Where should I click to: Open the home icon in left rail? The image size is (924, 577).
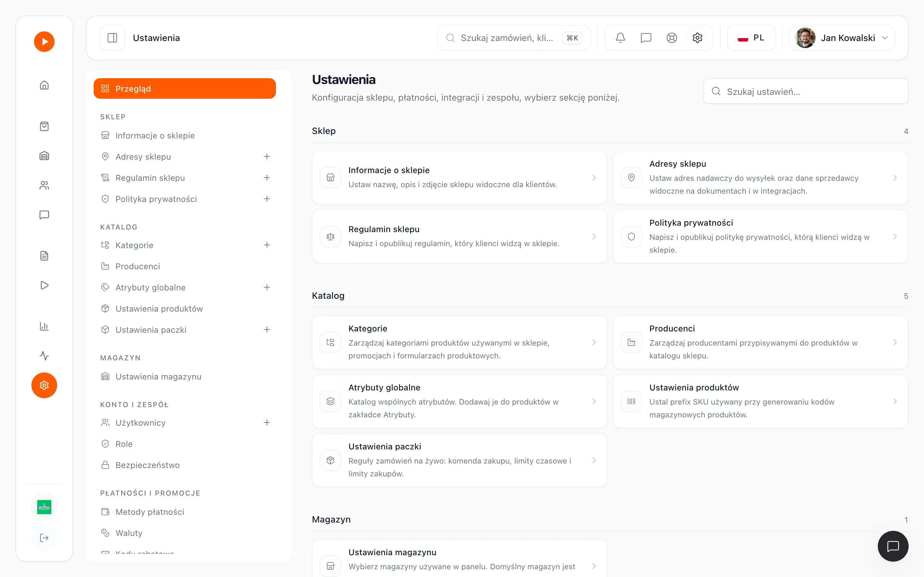pos(44,85)
